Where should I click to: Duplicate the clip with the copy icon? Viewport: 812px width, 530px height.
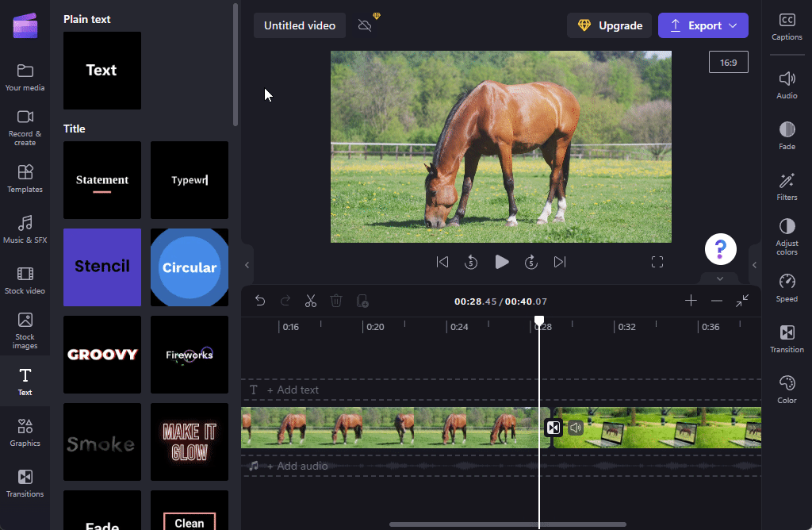click(362, 301)
